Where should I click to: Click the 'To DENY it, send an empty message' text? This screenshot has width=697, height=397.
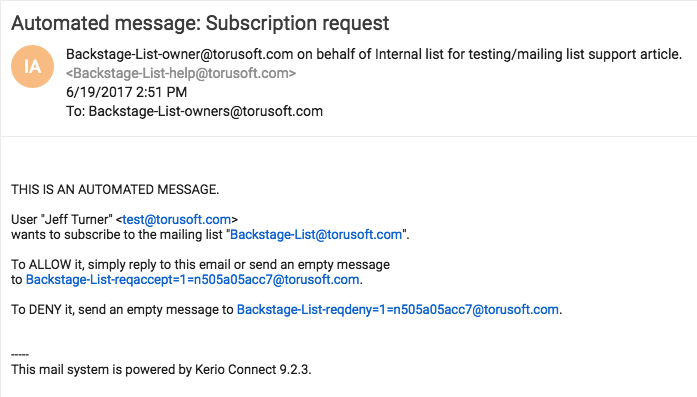pos(122,309)
